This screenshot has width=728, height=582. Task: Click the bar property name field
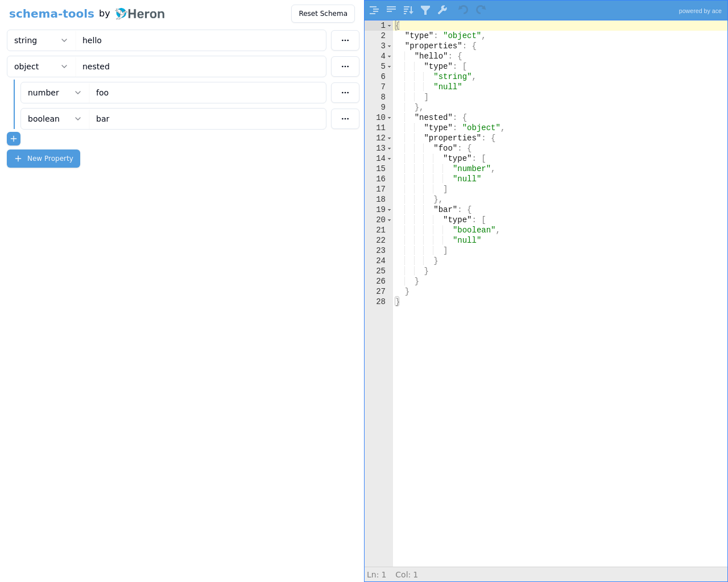point(208,119)
